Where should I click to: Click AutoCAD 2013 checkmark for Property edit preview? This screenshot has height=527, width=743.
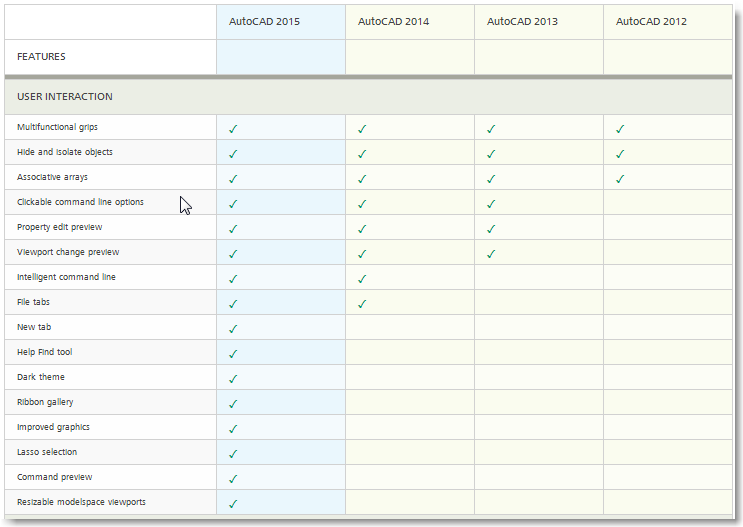[x=491, y=229]
